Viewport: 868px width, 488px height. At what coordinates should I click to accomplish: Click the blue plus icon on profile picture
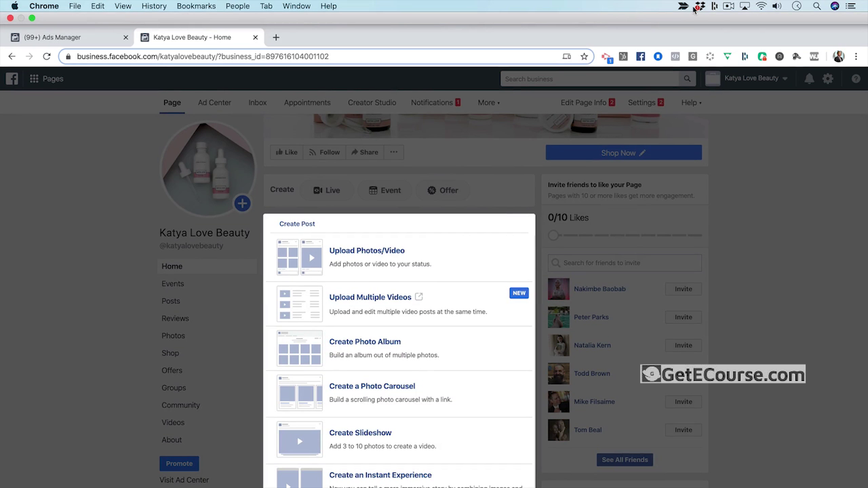tap(242, 203)
